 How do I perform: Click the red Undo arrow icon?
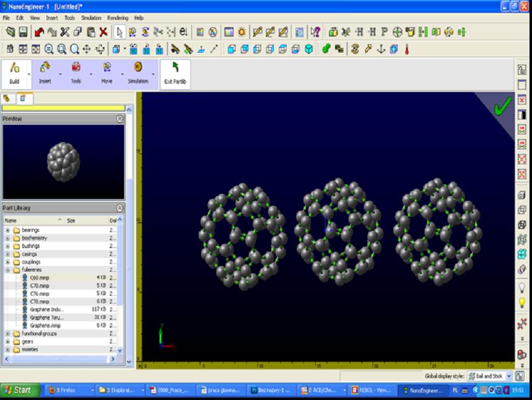tap(39, 32)
